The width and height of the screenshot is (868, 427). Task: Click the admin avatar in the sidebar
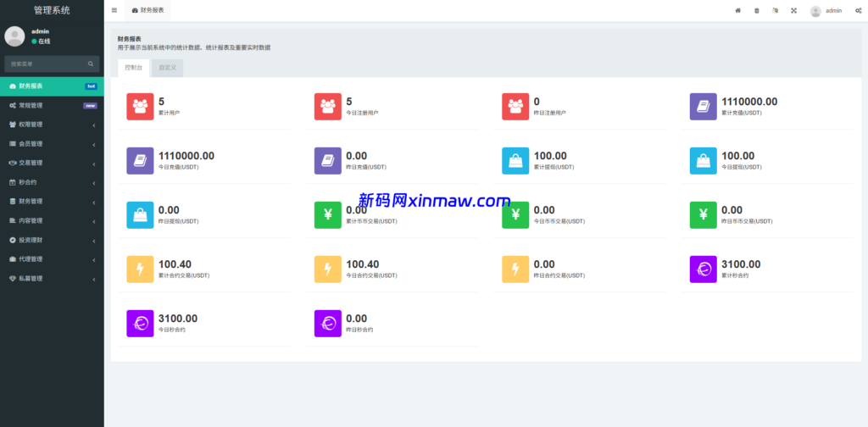[x=14, y=36]
